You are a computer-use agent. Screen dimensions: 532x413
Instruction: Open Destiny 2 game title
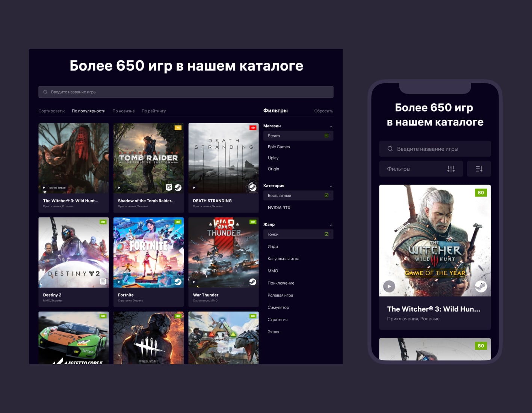coord(52,295)
